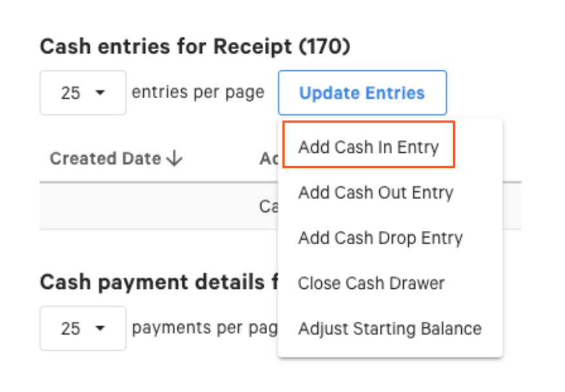565x392 pixels.
Task: Click the Update Entries dropdown panel
Action: tap(390, 238)
